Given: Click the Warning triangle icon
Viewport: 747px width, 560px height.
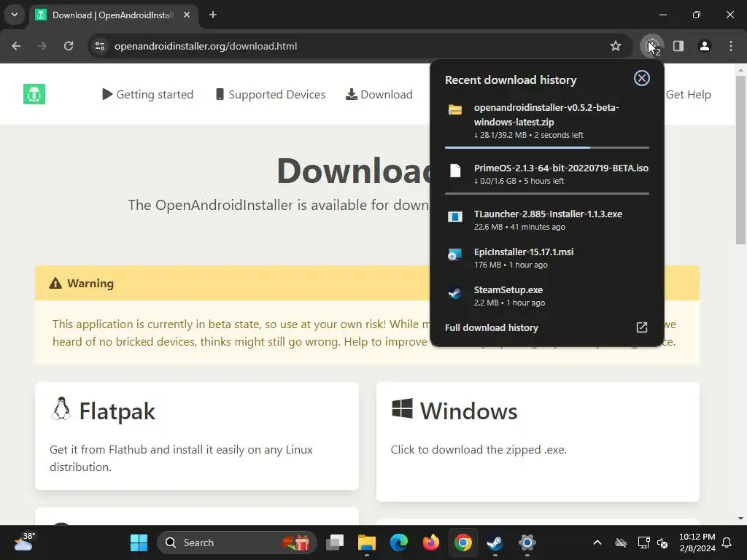Looking at the screenshot, I should [x=55, y=284].
